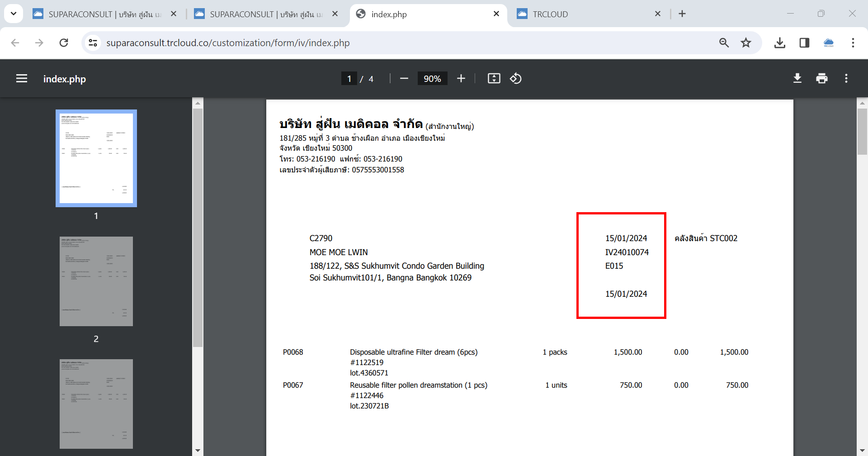Screen dimensions: 868x456
Task: Toggle the browser side panel
Action: pyautogui.click(x=804, y=43)
